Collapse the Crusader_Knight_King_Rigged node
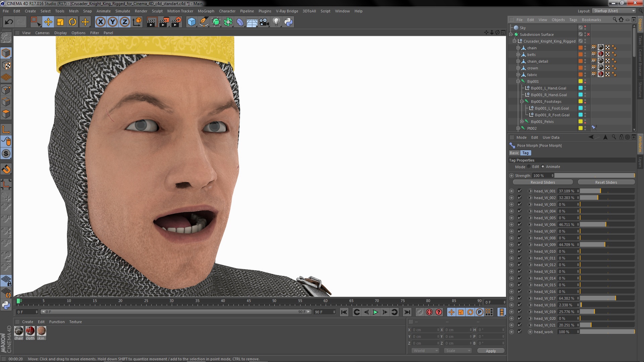The image size is (644, 362). 514,41
